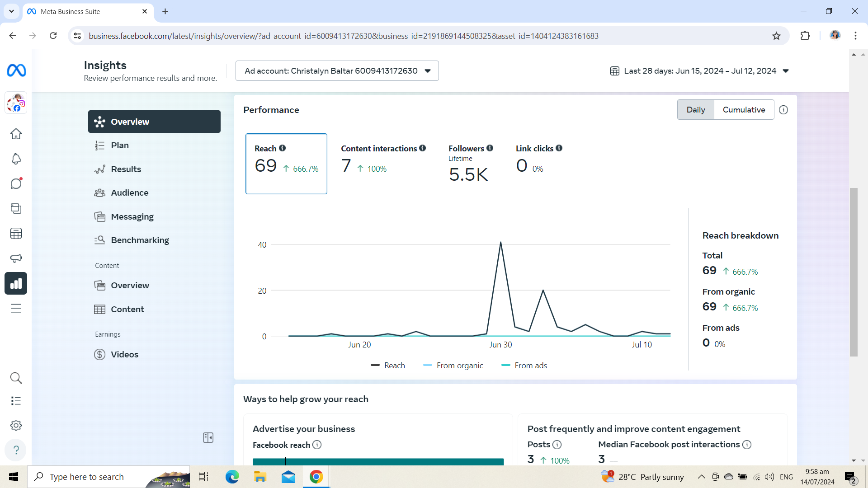
Task: Click the Content interactions info icon
Action: coord(422,148)
